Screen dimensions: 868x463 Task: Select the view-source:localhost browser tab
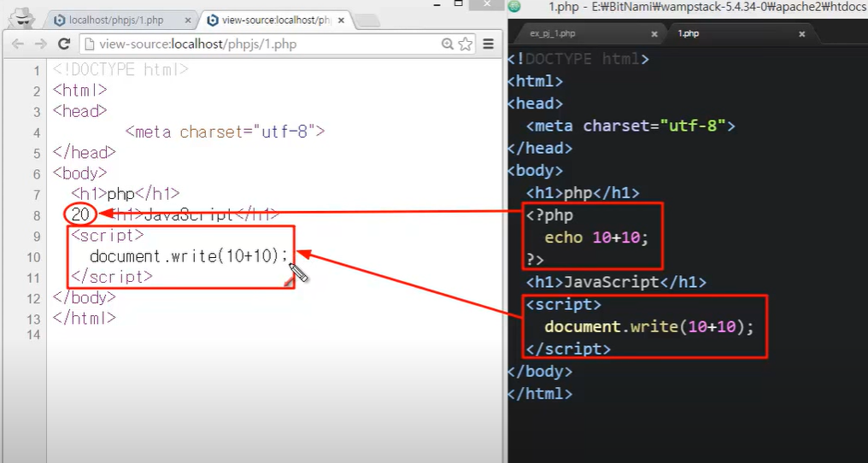270,21
